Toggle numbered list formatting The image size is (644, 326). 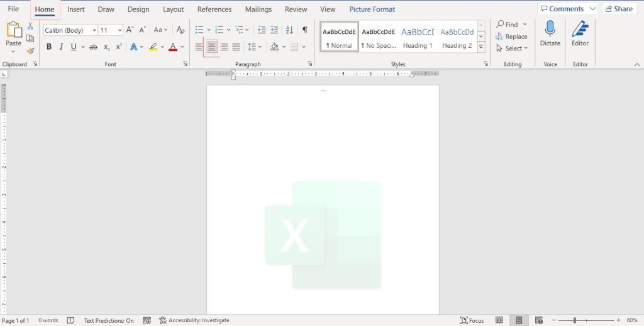[x=219, y=30]
